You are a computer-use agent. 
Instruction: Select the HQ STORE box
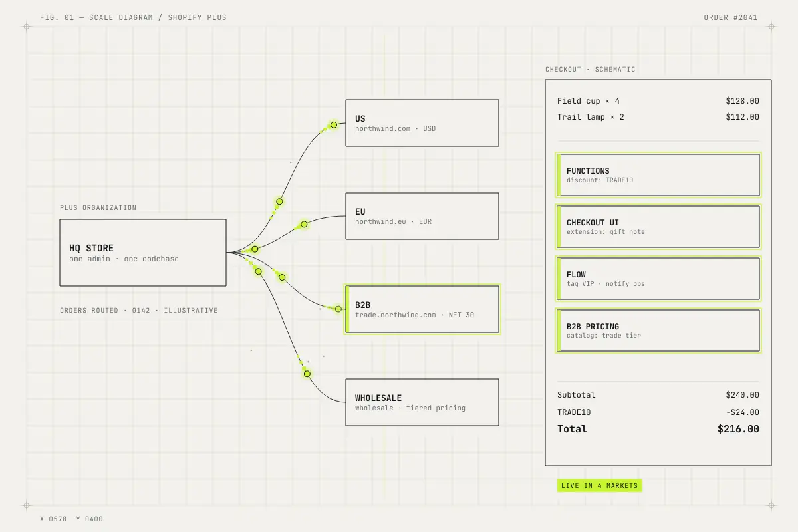(143, 253)
